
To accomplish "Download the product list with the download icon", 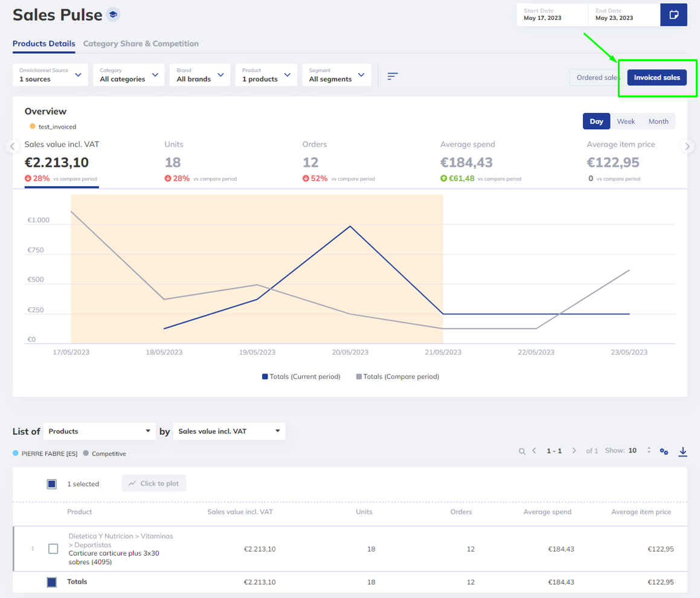I will click(682, 451).
